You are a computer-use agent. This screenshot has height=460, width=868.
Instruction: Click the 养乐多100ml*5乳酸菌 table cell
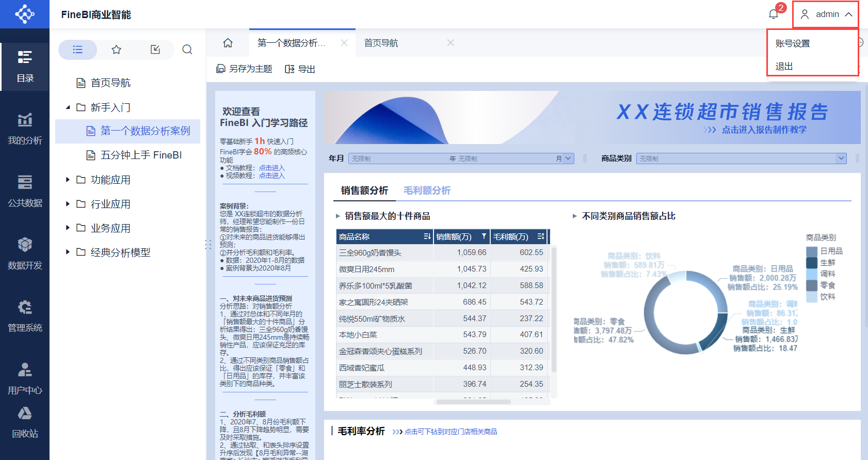point(384,285)
